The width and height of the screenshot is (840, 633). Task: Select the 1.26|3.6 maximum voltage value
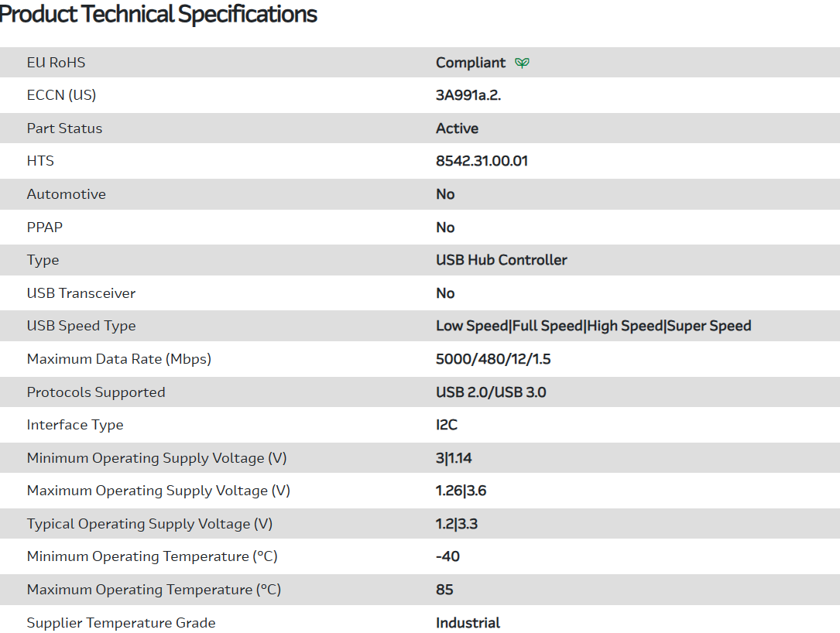(461, 491)
